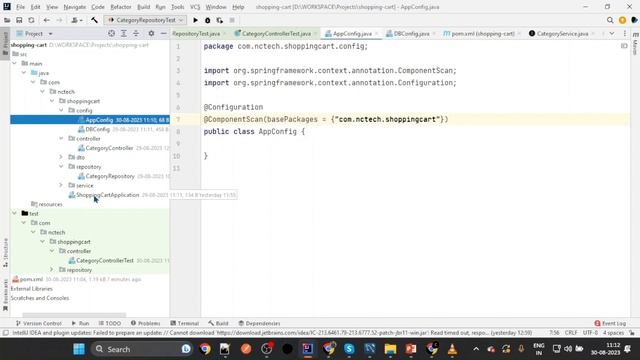
Task: Show the hidden editor tabs dropdown
Action: click(x=612, y=33)
